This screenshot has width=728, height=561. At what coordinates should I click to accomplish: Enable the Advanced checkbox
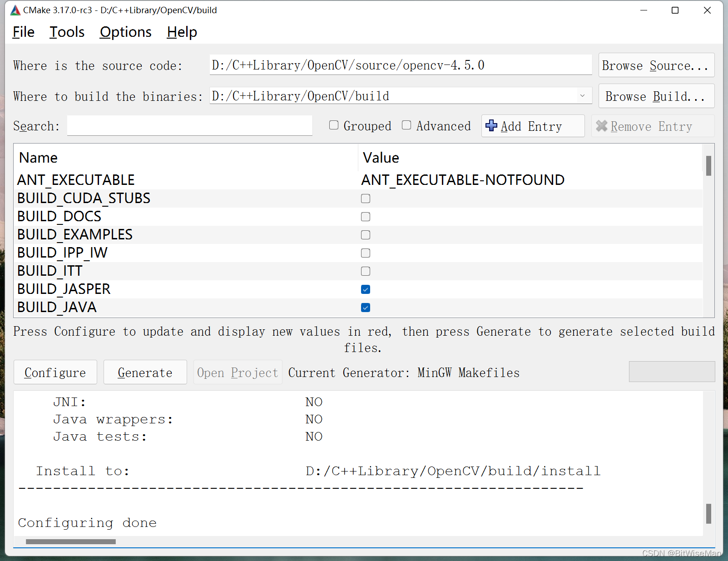tap(406, 125)
